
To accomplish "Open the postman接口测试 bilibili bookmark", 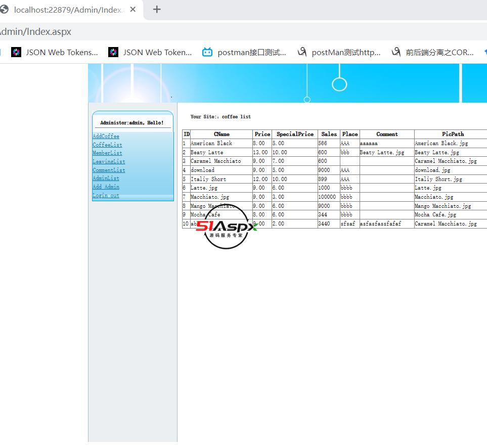I will click(x=244, y=52).
